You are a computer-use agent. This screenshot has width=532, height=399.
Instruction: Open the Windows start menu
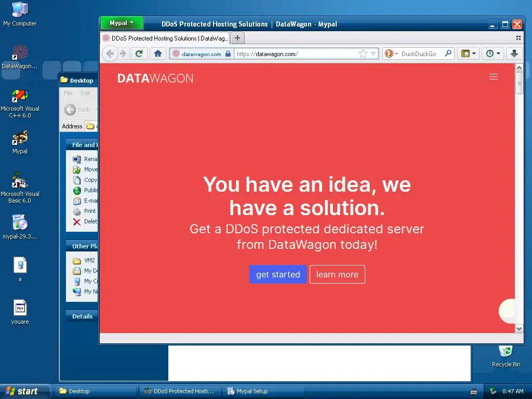pyautogui.click(x=24, y=391)
